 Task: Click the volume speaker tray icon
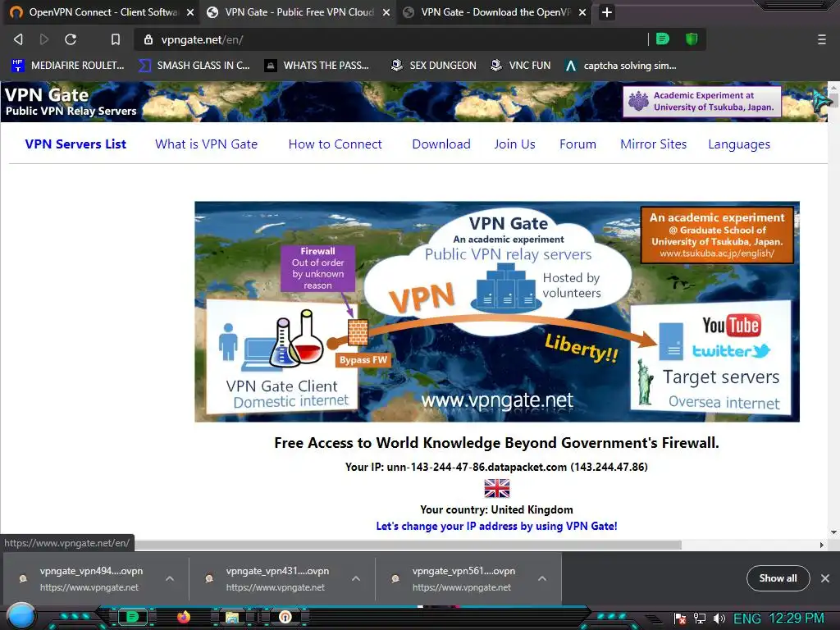[x=719, y=619]
